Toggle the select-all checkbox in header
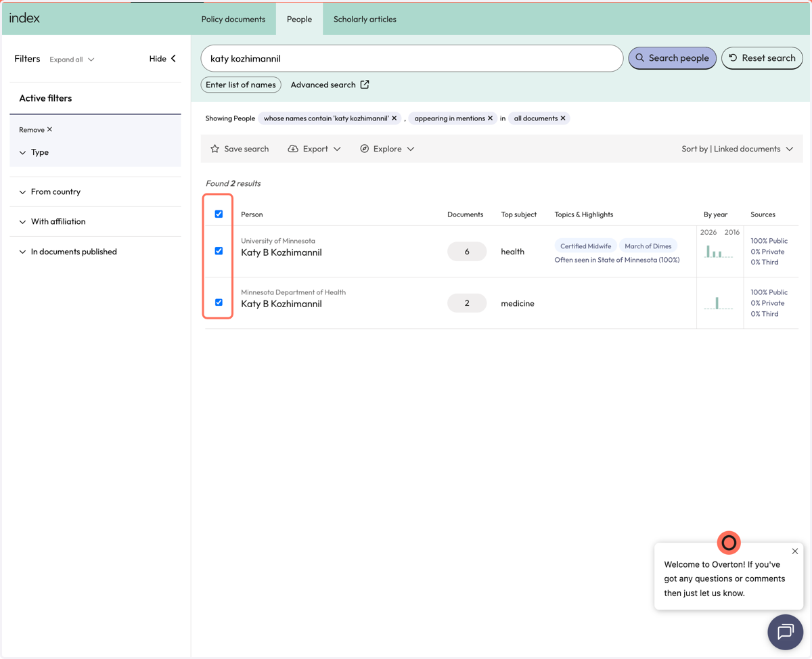 (x=219, y=214)
